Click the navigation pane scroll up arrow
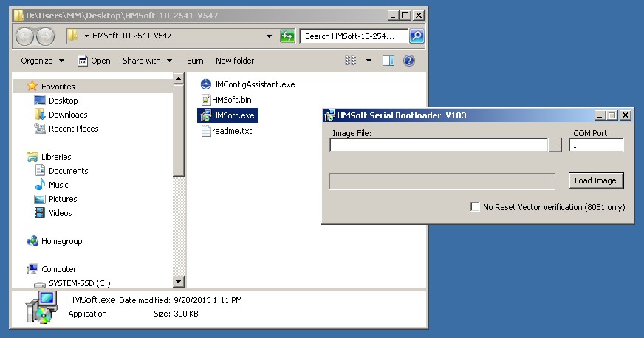This screenshot has height=338, width=644. [x=178, y=78]
